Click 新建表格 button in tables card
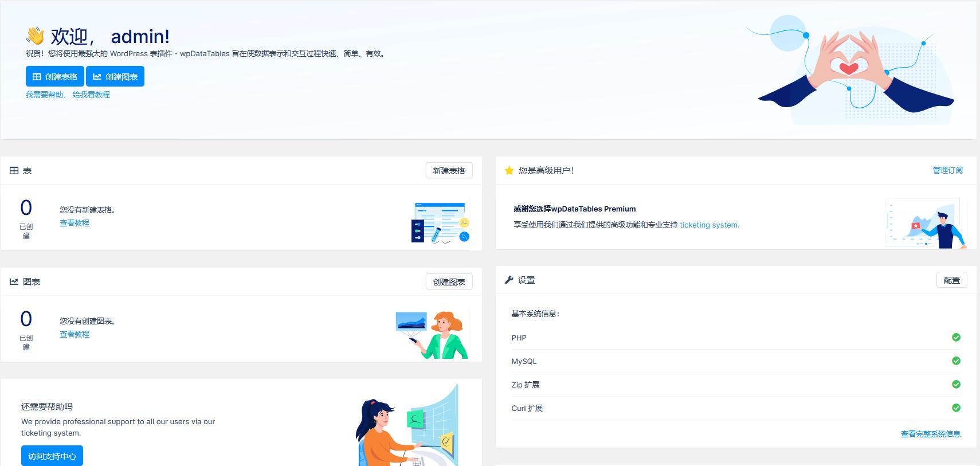The height and width of the screenshot is (466, 980). pyautogui.click(x=449, y=171)
